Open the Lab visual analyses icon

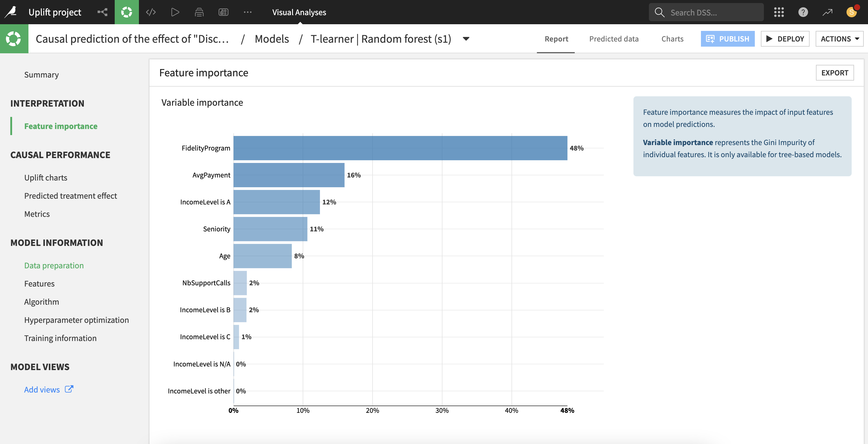point(127,12)
